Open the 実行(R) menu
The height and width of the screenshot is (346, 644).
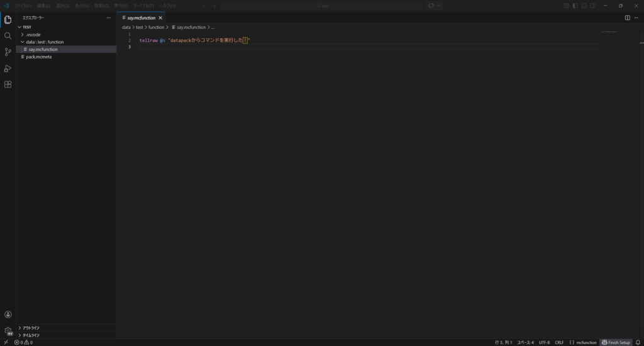point(121,6)
